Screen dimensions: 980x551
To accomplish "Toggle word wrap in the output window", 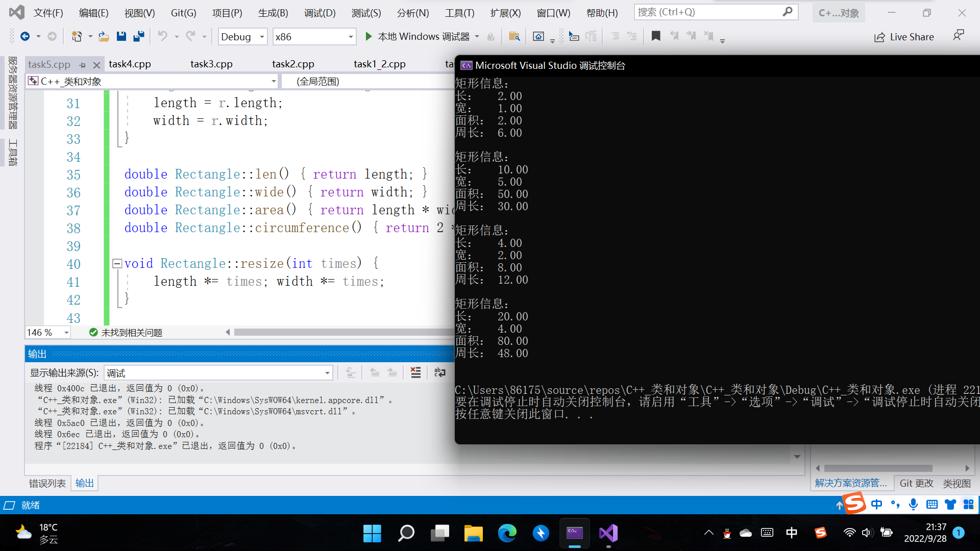I will click(439, 373).
